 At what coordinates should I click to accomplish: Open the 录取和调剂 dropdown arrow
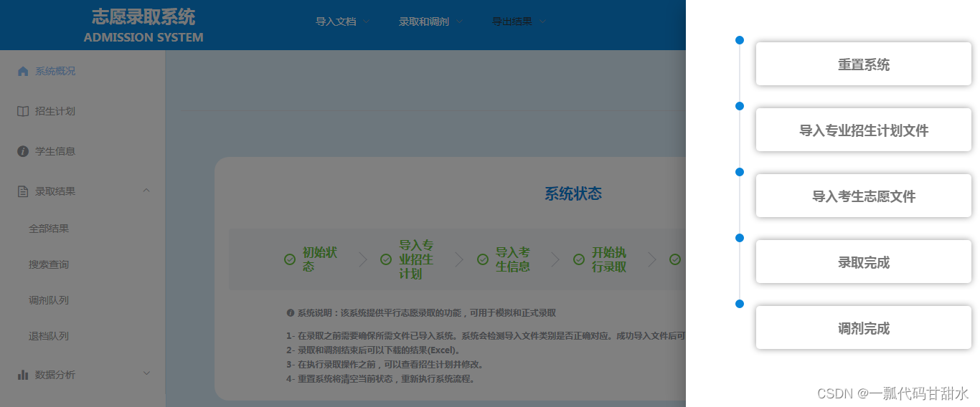tap(459, 21)
